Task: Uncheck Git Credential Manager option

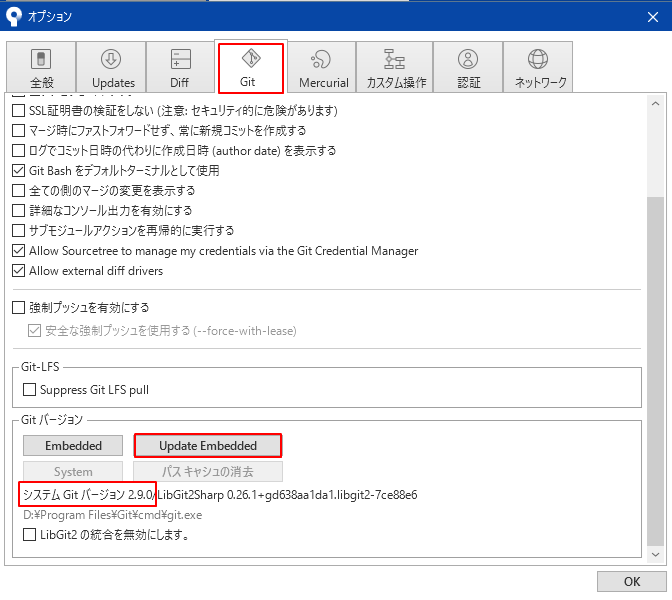Action: click(x=18, y=251)
